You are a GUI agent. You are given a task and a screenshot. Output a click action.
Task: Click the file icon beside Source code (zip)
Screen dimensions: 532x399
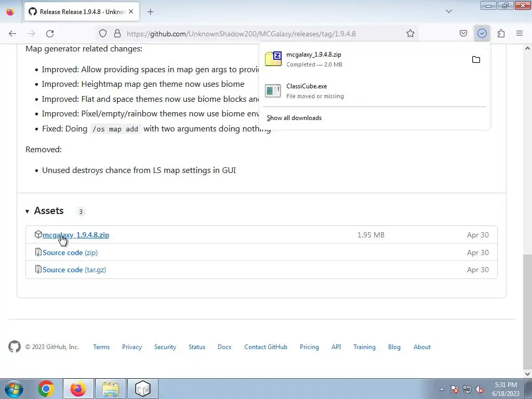38,252
